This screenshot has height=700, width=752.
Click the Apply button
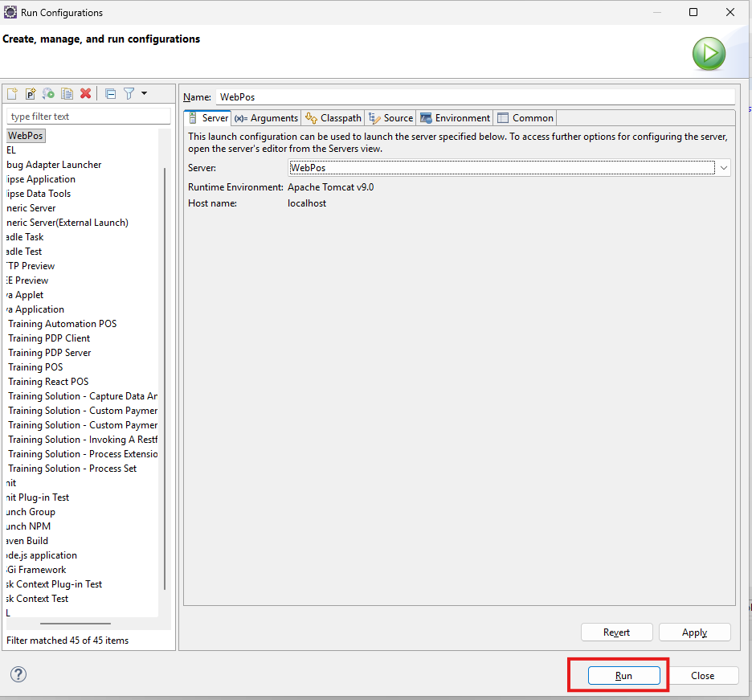click(694, 632)
